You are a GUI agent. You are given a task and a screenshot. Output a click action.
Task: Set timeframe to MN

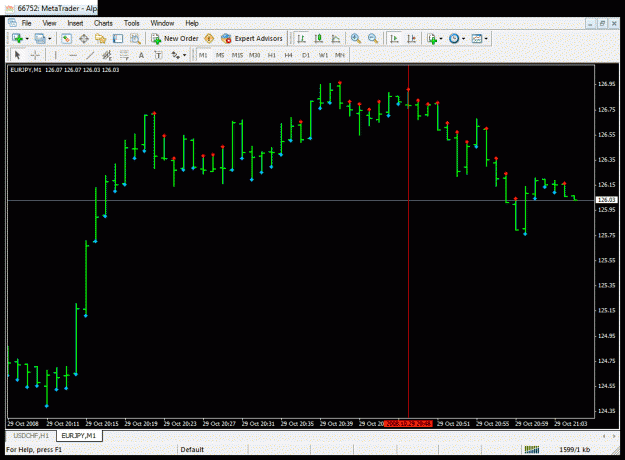tap(340, 55)
